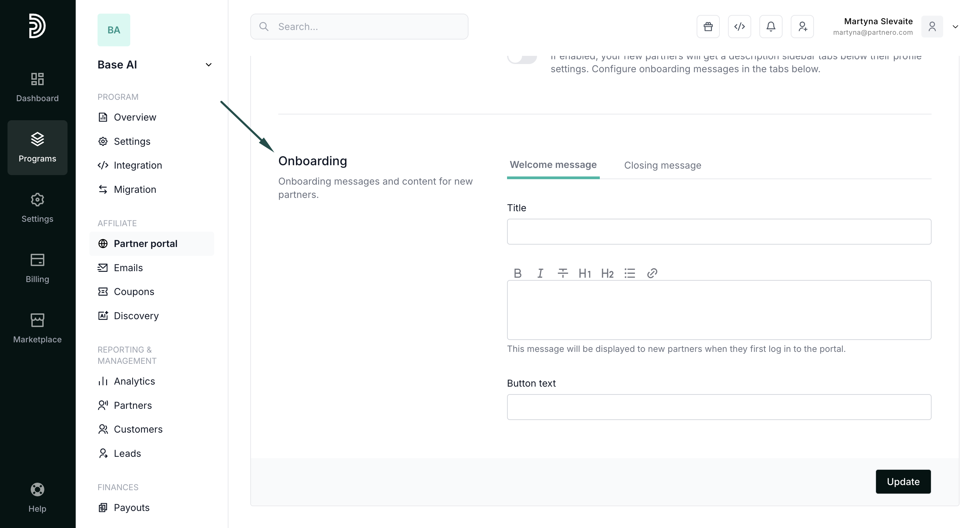Click the code snippet header icon
Image resolution: width=980 pixels, height=528 pixels.
click(739, 27)
